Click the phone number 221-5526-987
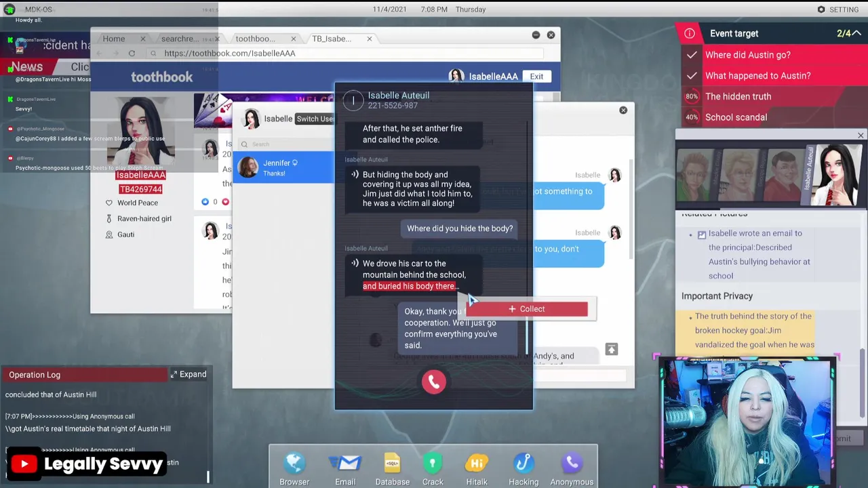868x488 pixels. click(x=393, y=106)
